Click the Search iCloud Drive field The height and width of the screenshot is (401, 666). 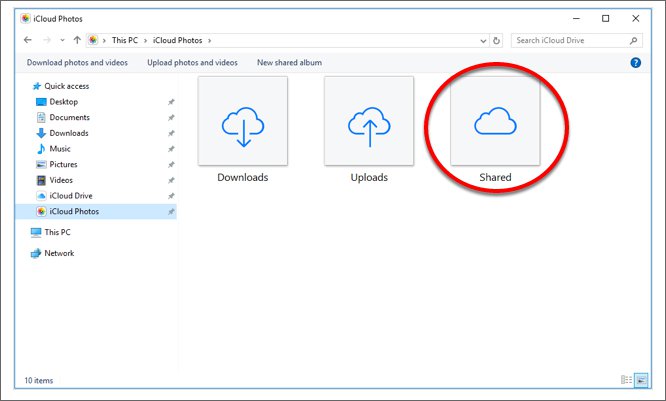coord(576,40)
